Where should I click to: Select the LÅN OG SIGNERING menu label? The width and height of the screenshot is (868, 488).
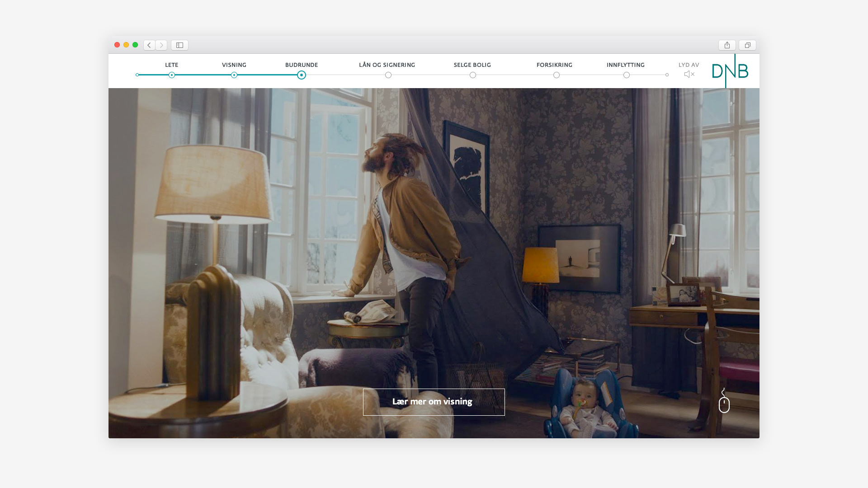pyautogui.click(x=387, y=65)
